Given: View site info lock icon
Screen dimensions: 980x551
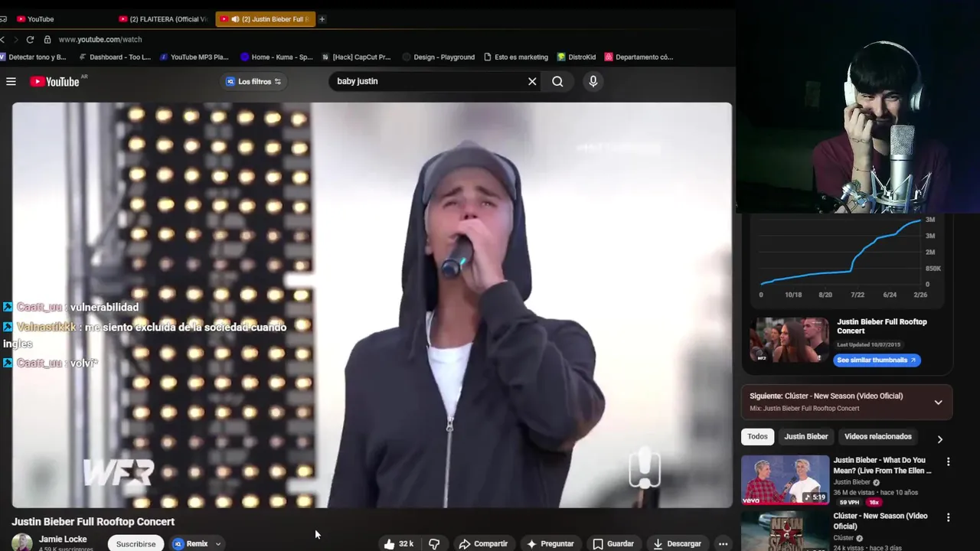Looking at the screenshot, I should (x=47, y=39).
